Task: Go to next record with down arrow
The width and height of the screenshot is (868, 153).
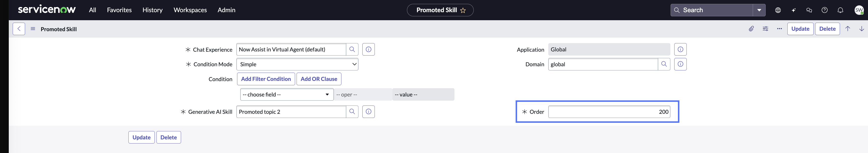Action: tap(861, 29)
